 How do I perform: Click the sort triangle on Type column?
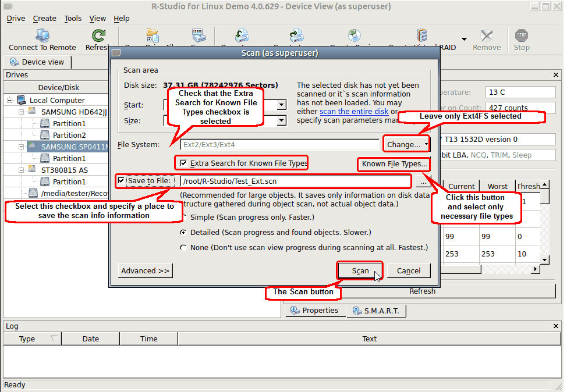pos(54,338)
